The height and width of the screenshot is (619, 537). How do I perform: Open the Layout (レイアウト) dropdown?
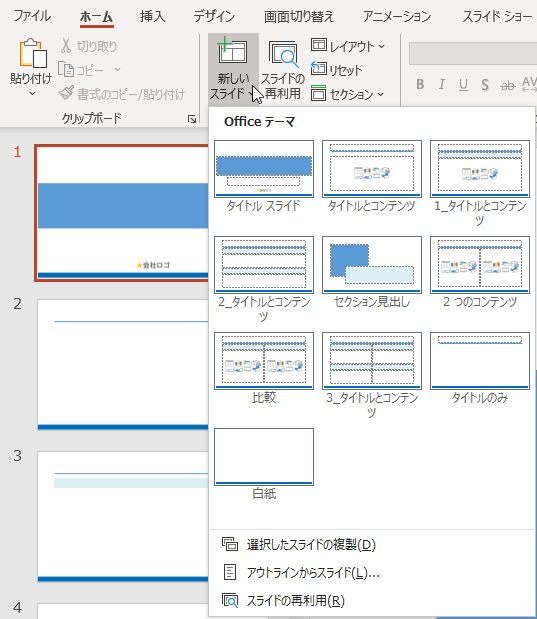coord(347,46)
